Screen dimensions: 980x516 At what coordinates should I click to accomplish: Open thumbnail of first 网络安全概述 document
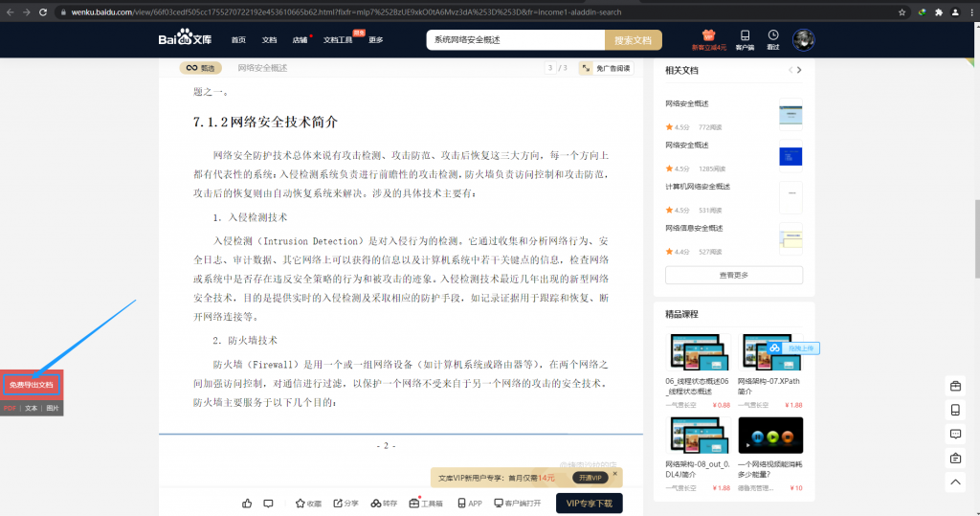tap(791, 115)
